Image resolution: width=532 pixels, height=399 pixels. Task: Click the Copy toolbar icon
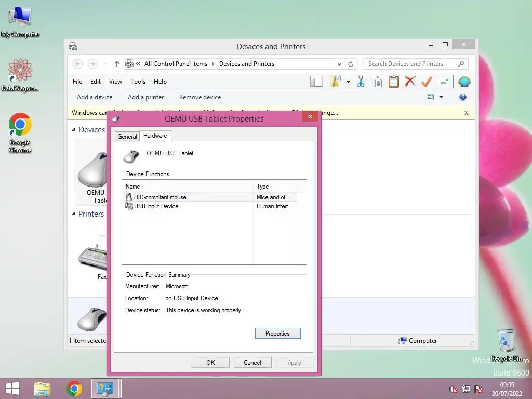[x=377, y=82]
